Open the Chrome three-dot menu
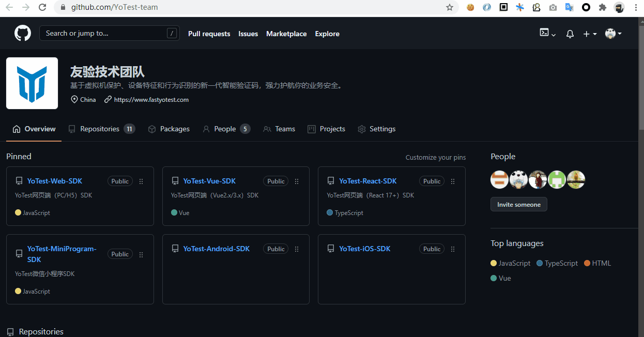 tap(636, 7)
